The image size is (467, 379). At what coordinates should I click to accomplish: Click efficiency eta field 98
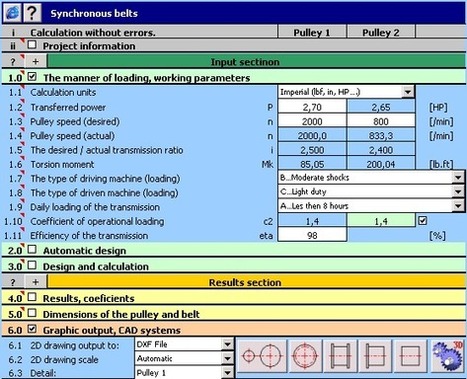click(312, 235)
